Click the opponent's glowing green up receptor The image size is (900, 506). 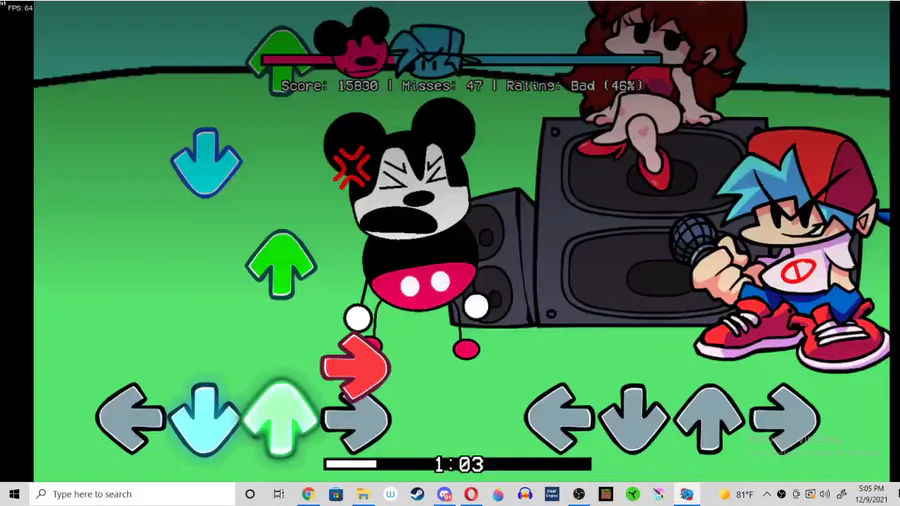point(280,419)
